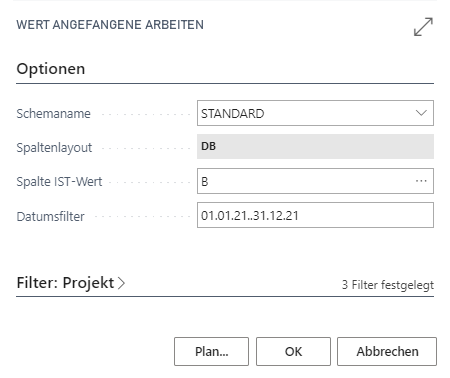Click the Plan... button

[x=211, y=351]
